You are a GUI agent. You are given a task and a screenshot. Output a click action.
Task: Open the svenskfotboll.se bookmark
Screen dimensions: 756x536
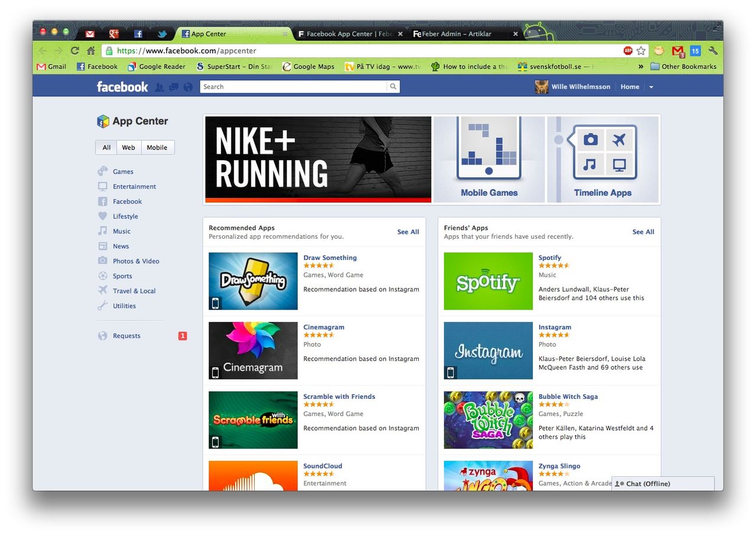(555, 67)
